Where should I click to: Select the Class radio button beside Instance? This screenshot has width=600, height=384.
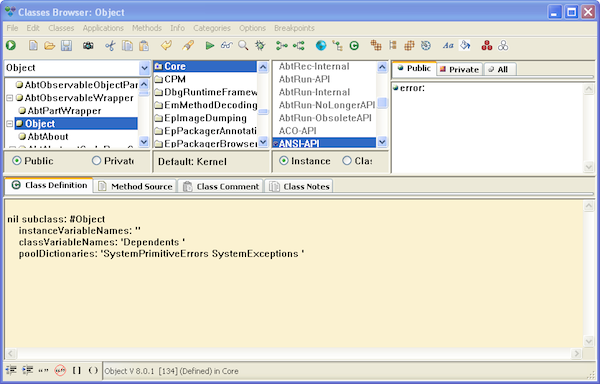[x=347, y=161]
